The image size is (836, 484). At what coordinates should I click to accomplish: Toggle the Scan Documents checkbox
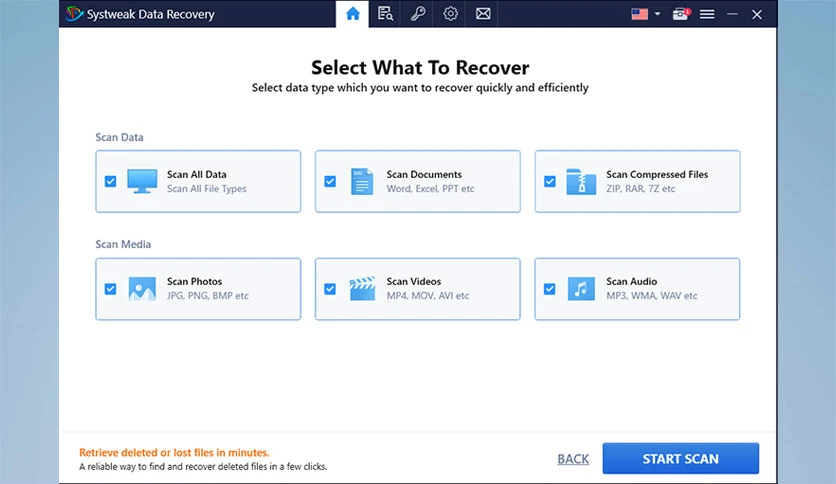[330, 181]
